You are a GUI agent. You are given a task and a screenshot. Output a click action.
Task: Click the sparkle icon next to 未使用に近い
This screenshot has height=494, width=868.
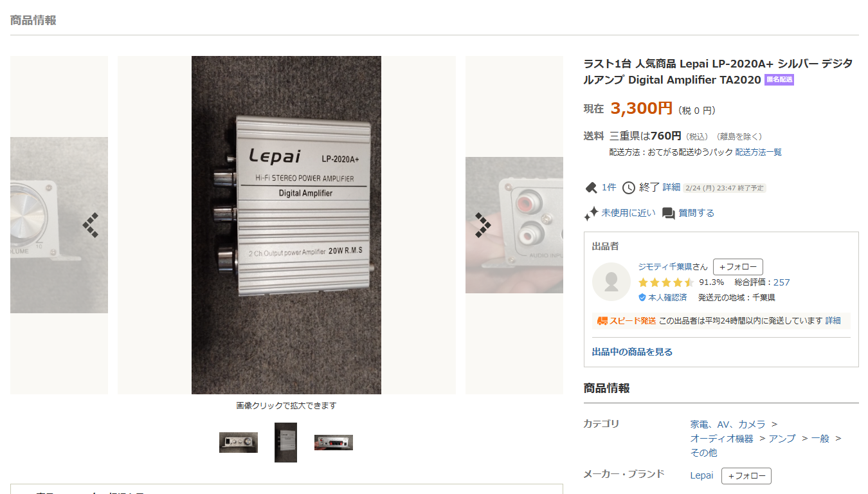pos(591,213)
